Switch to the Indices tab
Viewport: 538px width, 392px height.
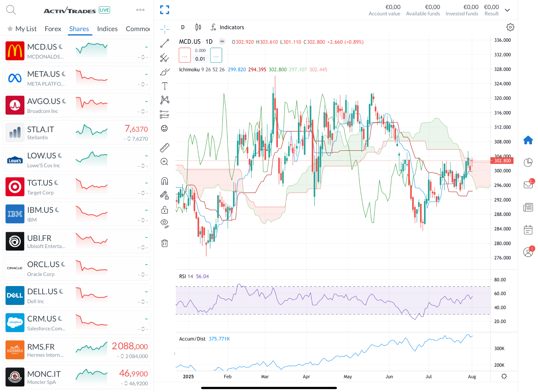[107, 29]
